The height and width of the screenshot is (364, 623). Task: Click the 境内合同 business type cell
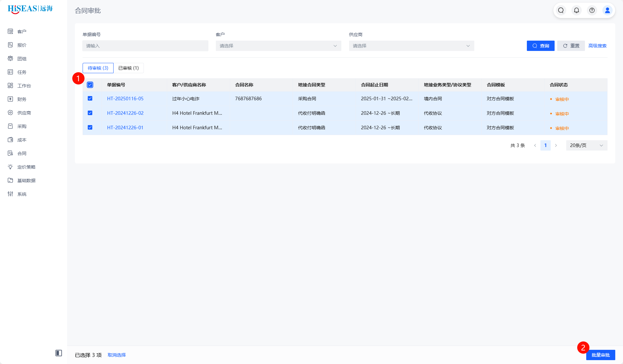click(x=433, y=99)
